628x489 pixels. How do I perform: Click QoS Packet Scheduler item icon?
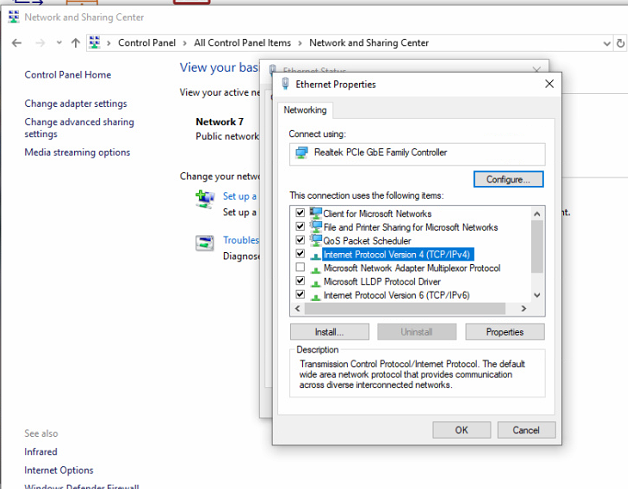(x=316, y=240)
